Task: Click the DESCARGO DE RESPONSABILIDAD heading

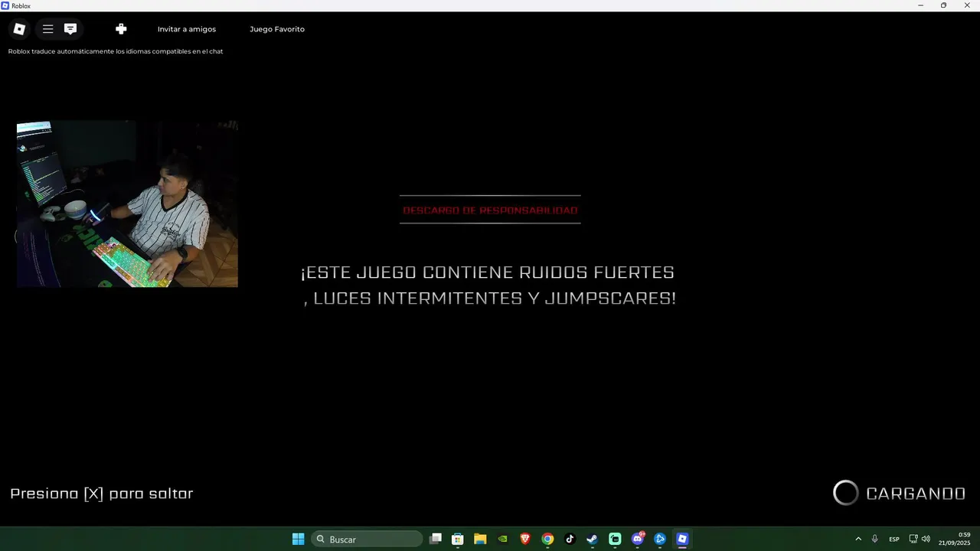Action: (x=490, y=210)
